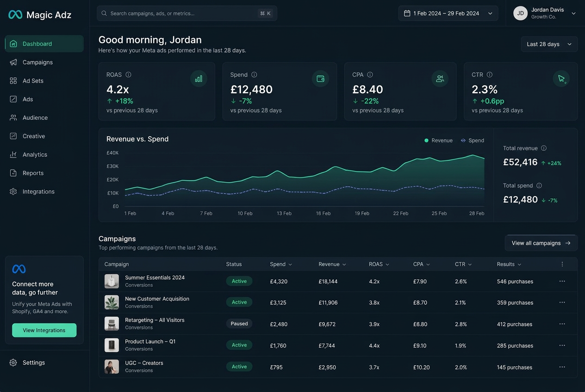Click the View Integrations button
585x392 pixels.
pyautogui.click(x=44, y=330)
